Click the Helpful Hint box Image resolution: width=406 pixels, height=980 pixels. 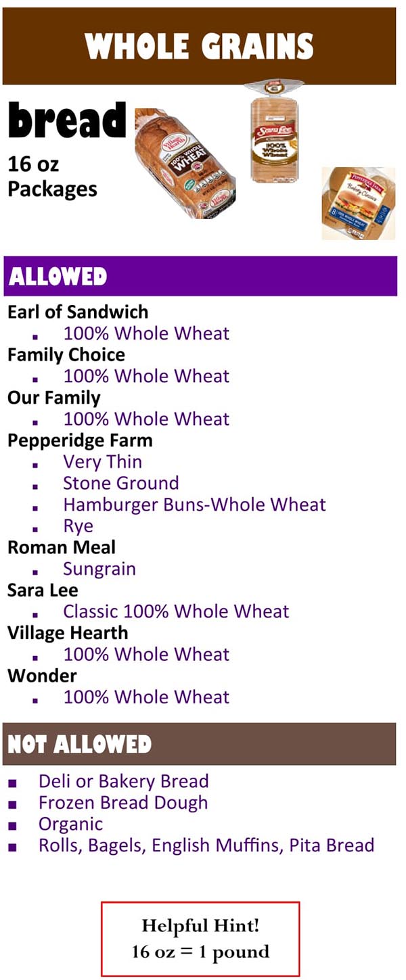pos(200,939)
